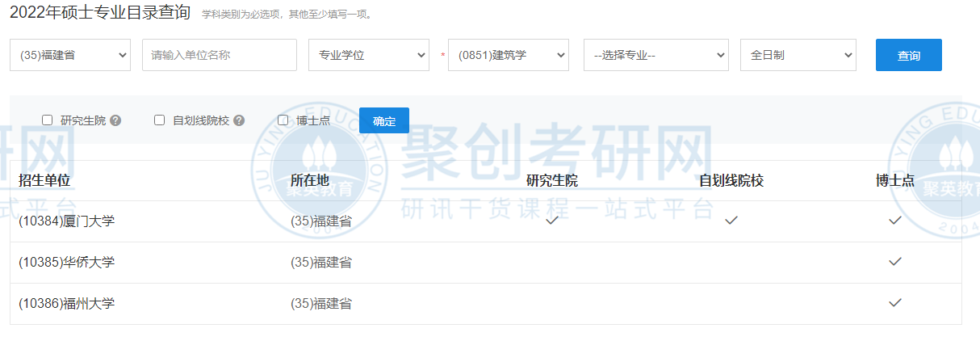The image size is (980, 341).
Task: Click the help icon next to 研究生院
Action: (x=115, y=120)
